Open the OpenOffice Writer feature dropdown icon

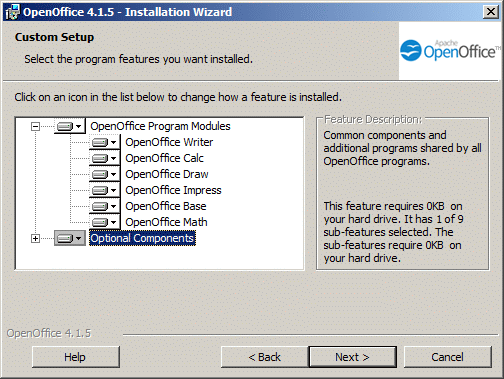105,142
